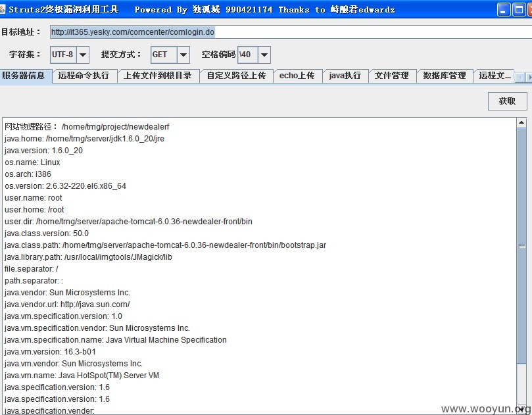Click the 'os.name: Linux' line

(33, 162)
